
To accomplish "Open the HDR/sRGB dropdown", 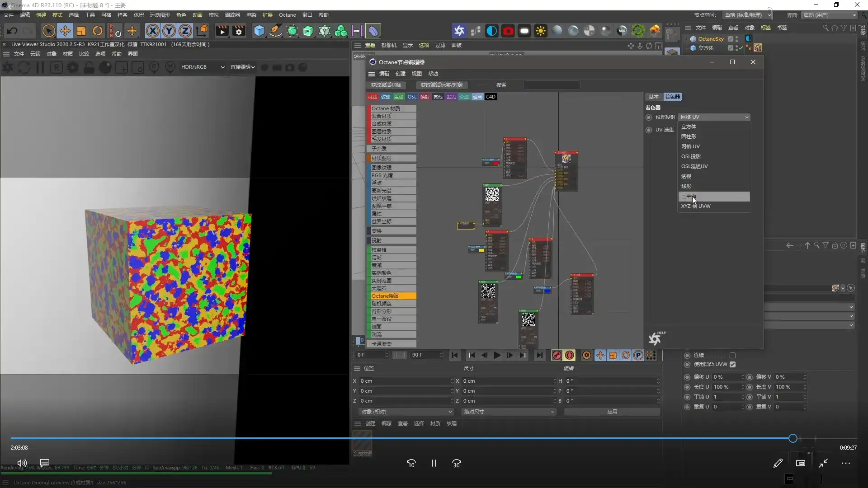I will tap(203, 67).
